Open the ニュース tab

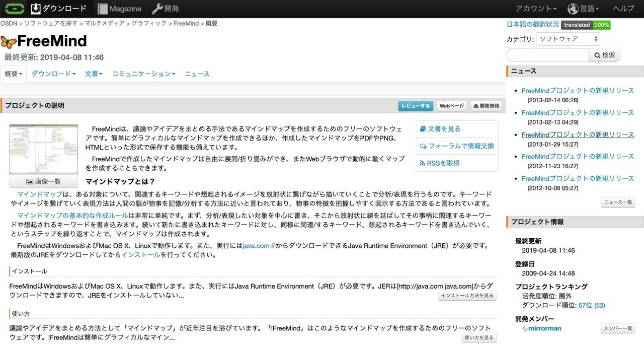click(x=197, y=74)
